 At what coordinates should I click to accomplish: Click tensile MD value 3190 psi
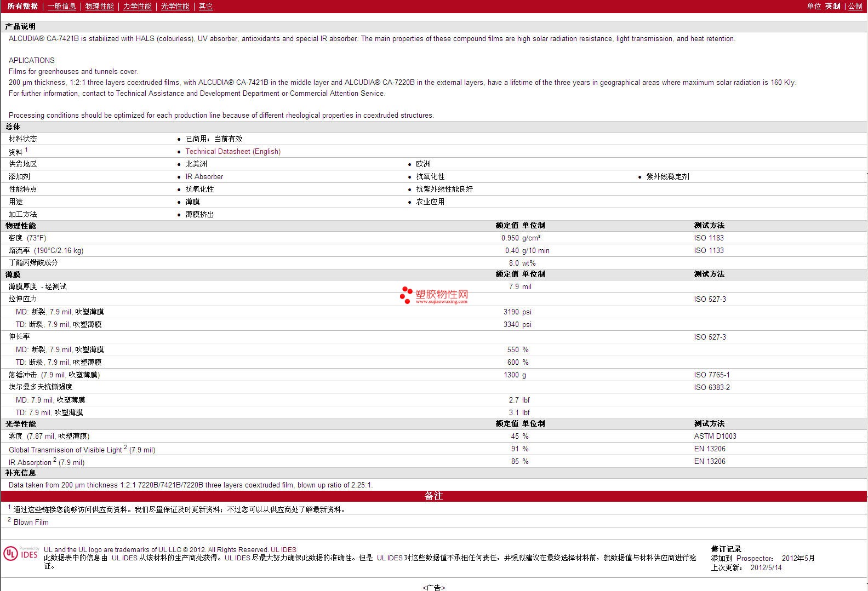click(x=517, y=312)
